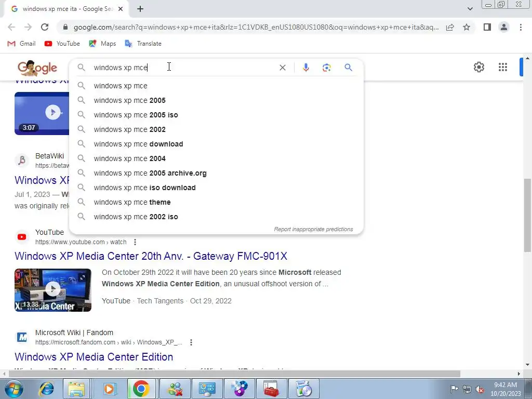
Task: Select suggestion "windows xp mce 2002 iso"
Action: coord(216,217)
